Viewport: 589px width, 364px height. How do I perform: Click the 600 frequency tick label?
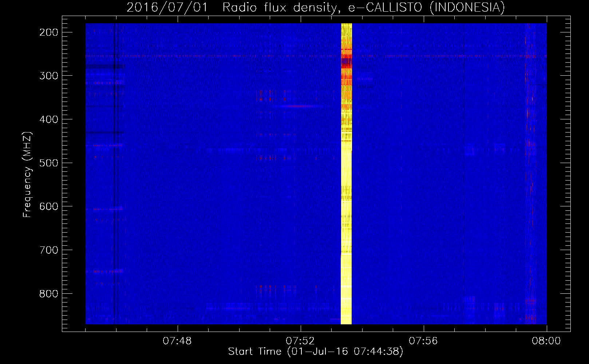(49, 206)
